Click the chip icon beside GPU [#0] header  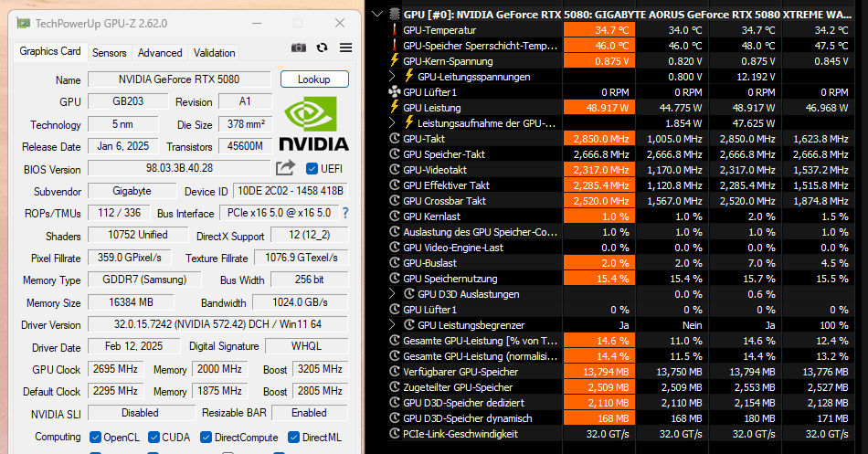coord(395,14)
